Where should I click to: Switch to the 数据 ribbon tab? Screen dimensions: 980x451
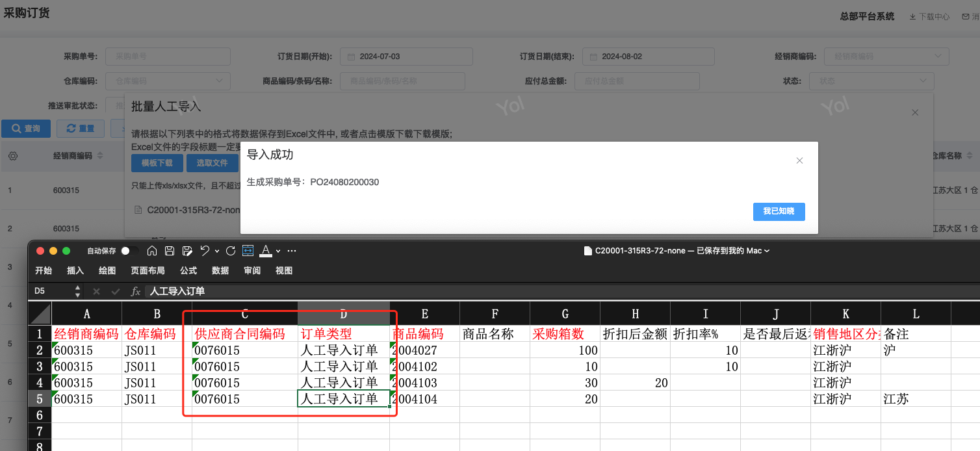(x=220, y=270)
